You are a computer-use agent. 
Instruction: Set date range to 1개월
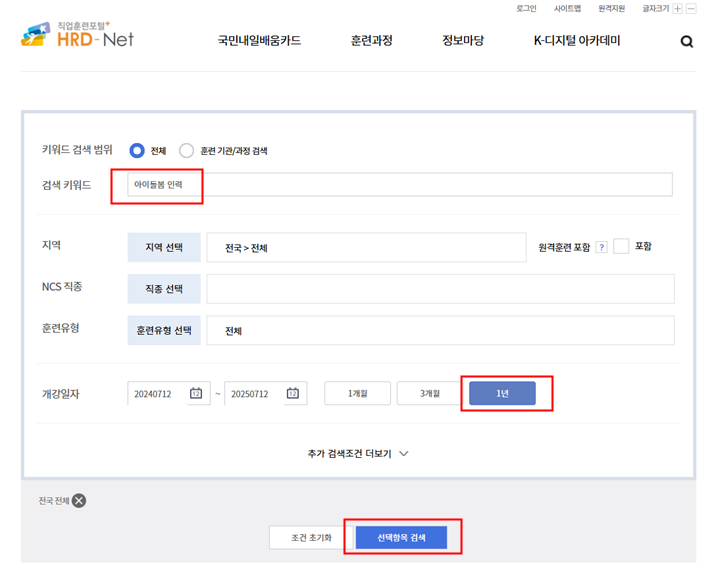click(x=357, y=393)
